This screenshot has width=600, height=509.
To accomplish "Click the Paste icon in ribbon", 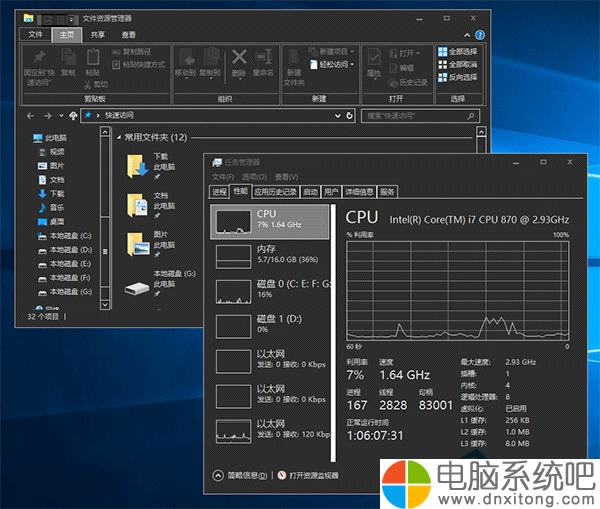I will (93, 57).
